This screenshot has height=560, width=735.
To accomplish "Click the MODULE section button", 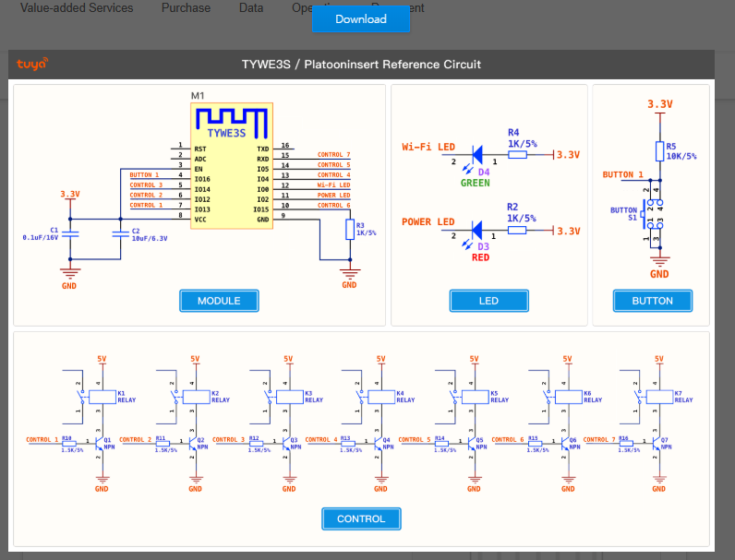I will click(x=219, y=301).
